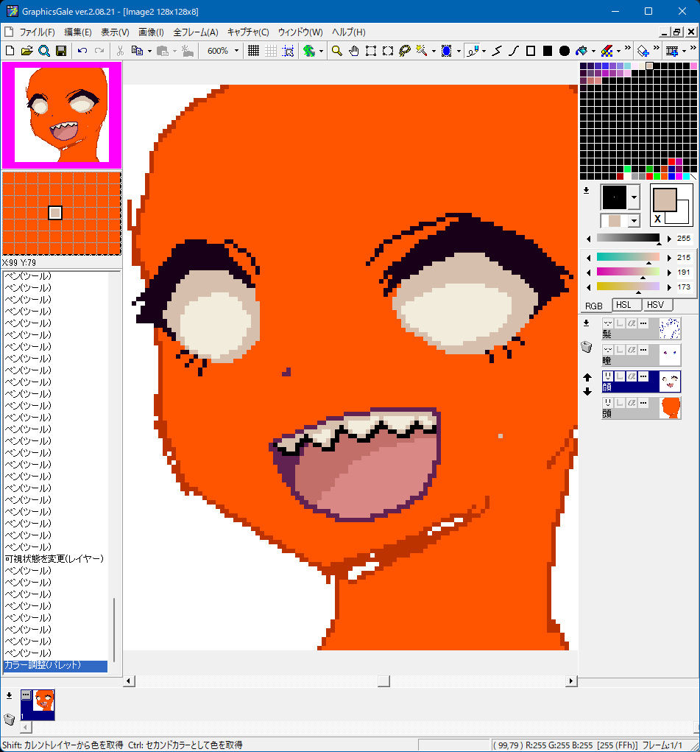Move layer up with the up arrow
Viewport: 700px width, 752px height.
click(x=587, y=377)
